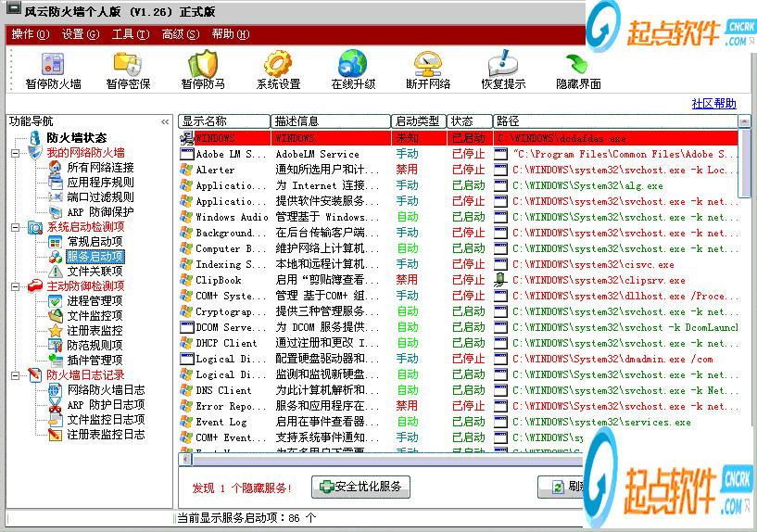Select 网络防火墙日志 tree item
This screenshot has width=757, height=532.
point(106,390)
